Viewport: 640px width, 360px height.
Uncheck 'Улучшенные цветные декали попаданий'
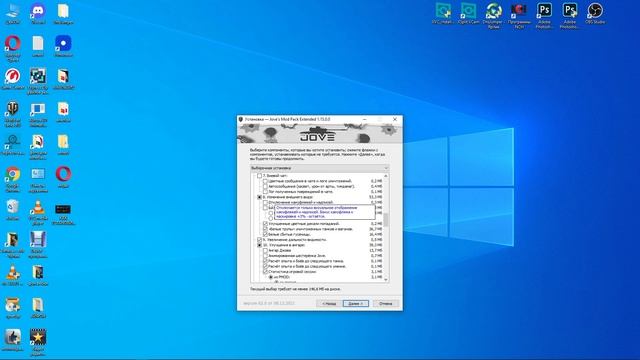click(x=265, y=224)
